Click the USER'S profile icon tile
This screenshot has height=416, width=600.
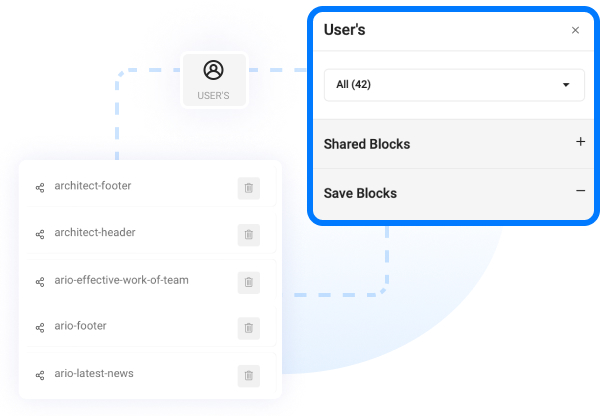point(214,80)
